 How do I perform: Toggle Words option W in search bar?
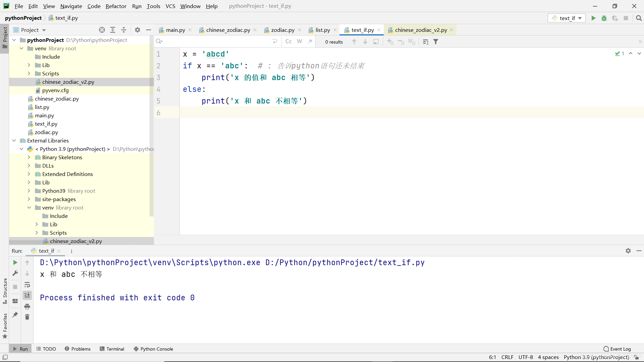[x=300, y=42]
